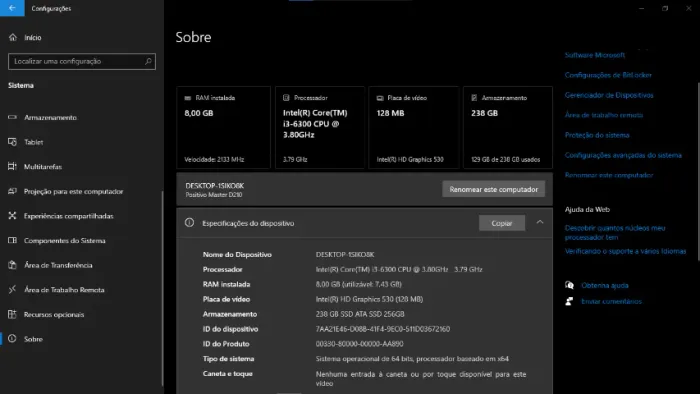Open the Área de Trabalho Remota icon
This screenshot has width=700, height=394.
12,290
